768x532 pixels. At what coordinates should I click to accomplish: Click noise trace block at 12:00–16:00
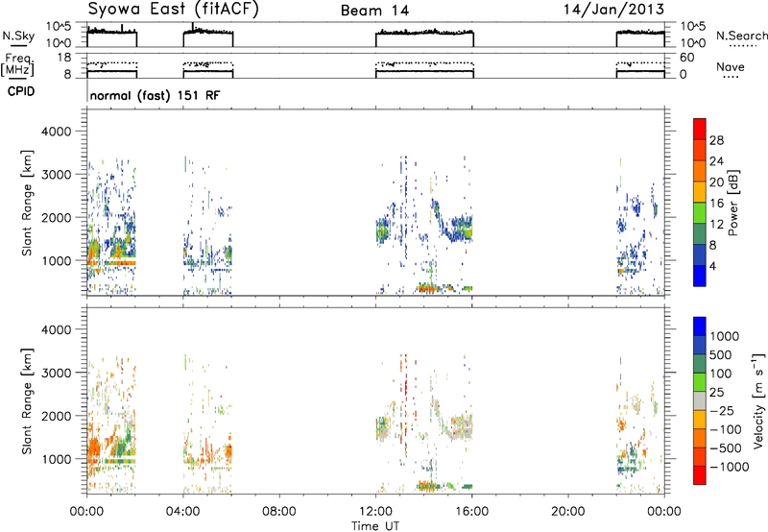coord(424,37)
